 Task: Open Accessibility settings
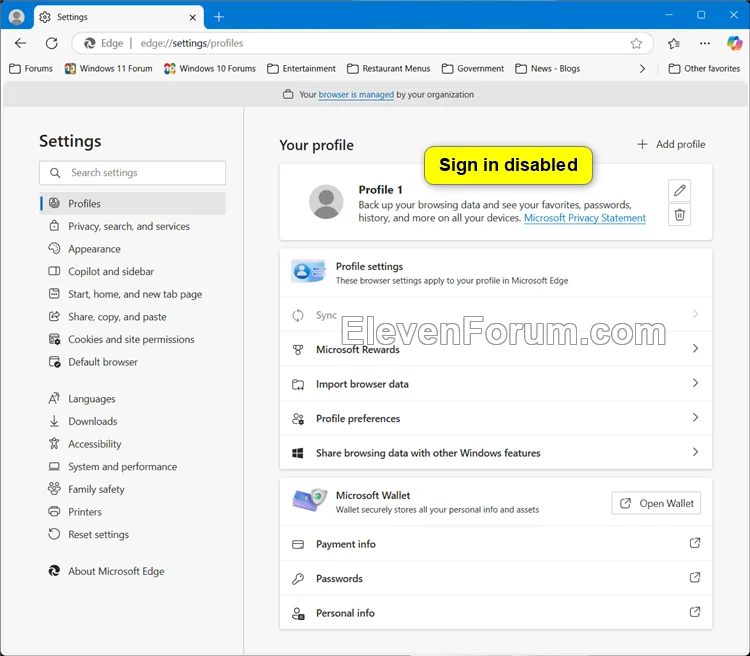133,444
